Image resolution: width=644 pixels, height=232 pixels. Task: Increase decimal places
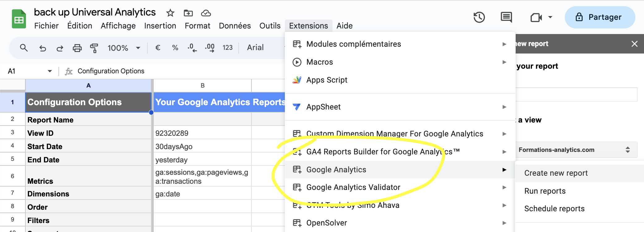click(x=210, y=48)
